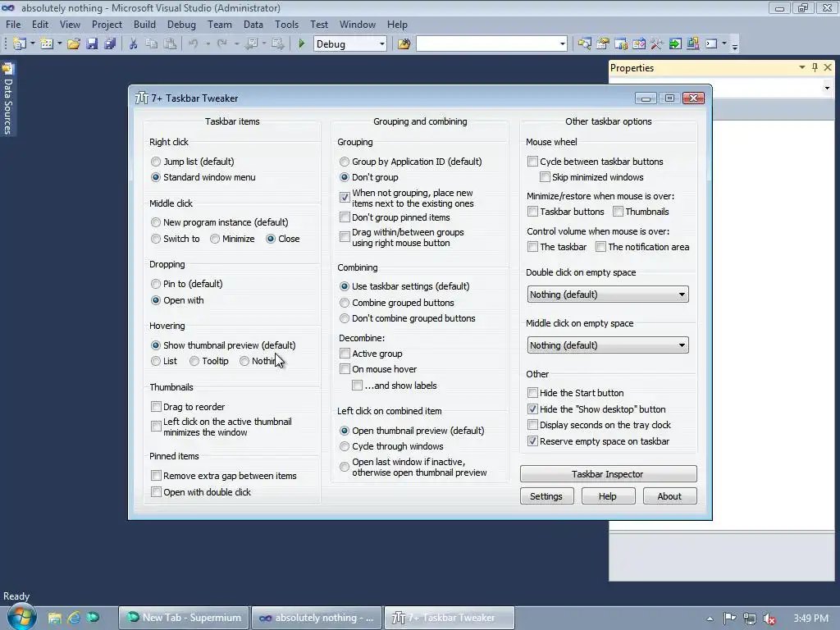Click the Paste clipboard icon
This screenshot has height=630, width=840.
(x=170, y=44)
